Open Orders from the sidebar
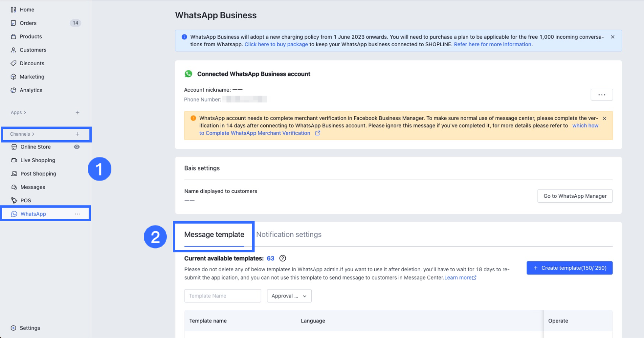 pos(28,23)
